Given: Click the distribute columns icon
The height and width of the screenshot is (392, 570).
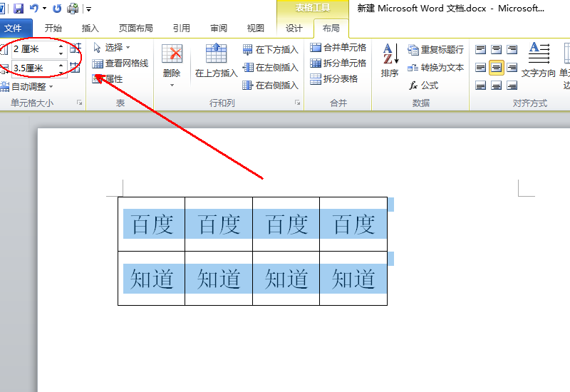Looking at the screenshot, I should 76,67.
